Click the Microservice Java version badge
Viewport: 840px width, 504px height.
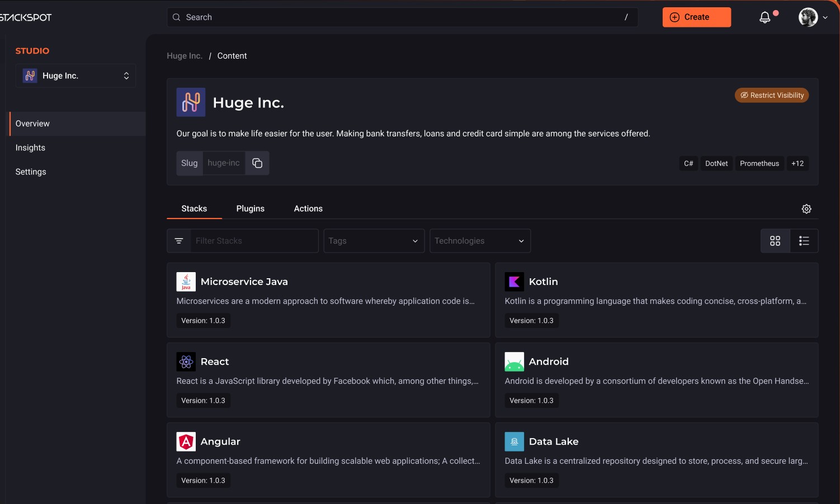click(203, 321)
